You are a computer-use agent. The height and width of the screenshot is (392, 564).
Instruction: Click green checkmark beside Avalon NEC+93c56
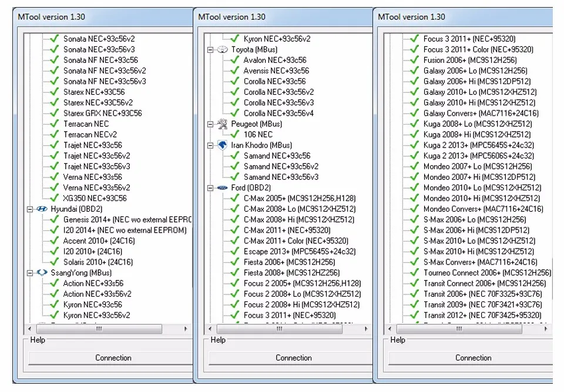234,60
